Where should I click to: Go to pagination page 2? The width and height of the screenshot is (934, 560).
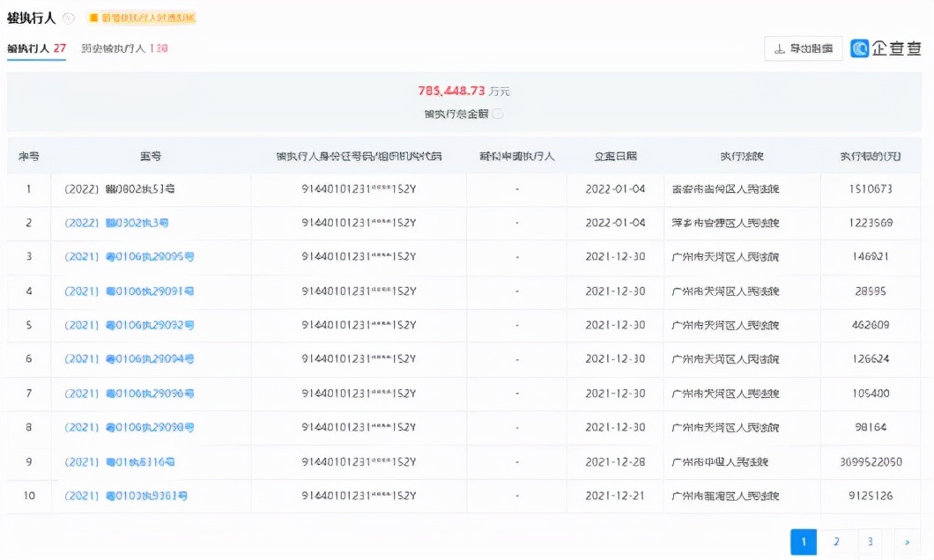pyautogui.click(x=835, y=542)
